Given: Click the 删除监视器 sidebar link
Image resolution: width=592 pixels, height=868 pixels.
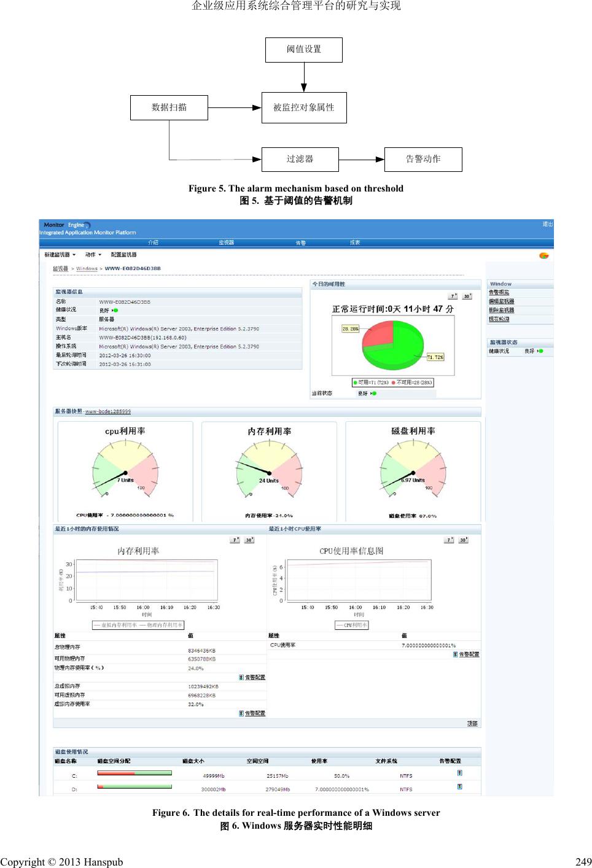Looking at the screenshot, I should 501,310.
